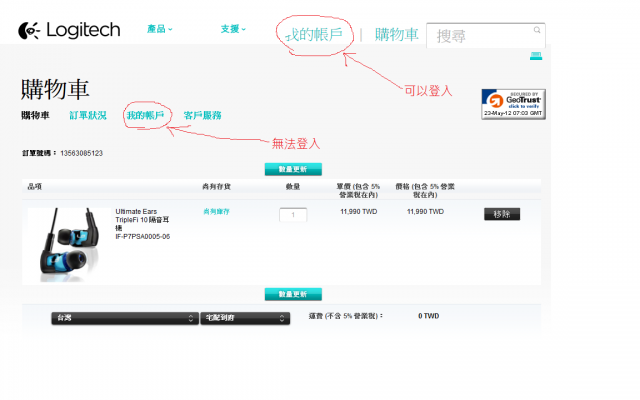Click the unit price 11,990 TWD under 單價
This screenshot has width=640, height=400.
coord(359,211)
